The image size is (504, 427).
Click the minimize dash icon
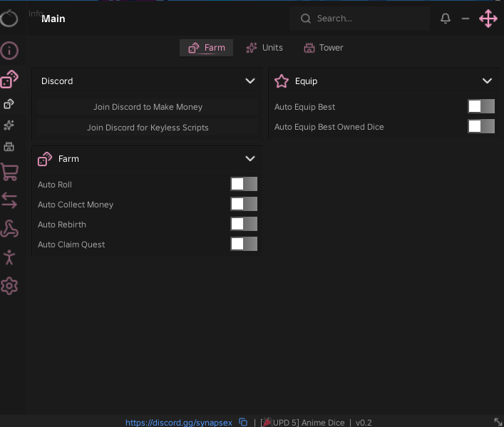click(x=466, y=19)
